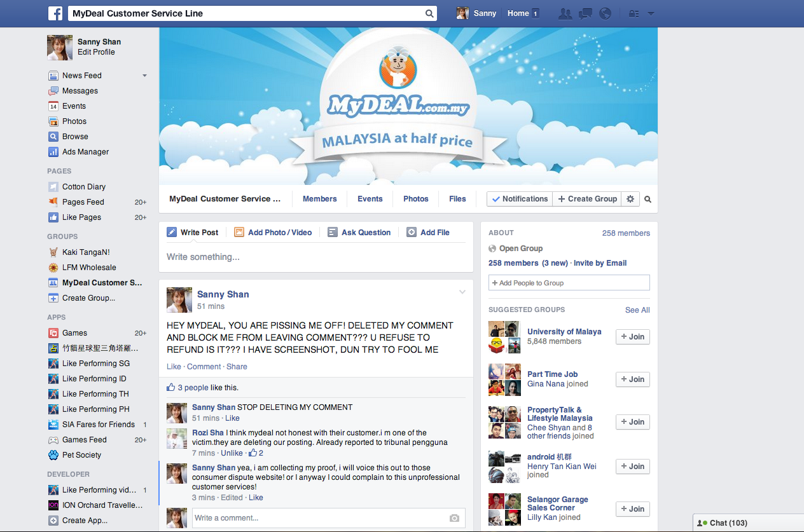This screenshot has width=804, height=532.
Task: Click the See All suggested groups link
Action: tap(637, 310)
